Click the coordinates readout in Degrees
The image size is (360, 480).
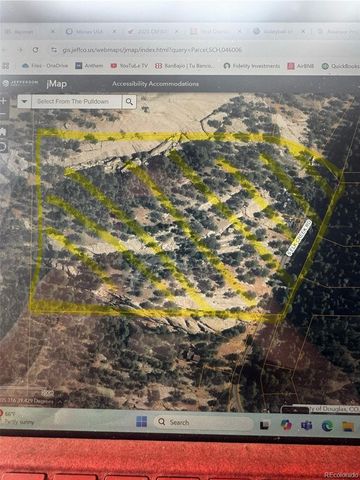coord(27,400)
